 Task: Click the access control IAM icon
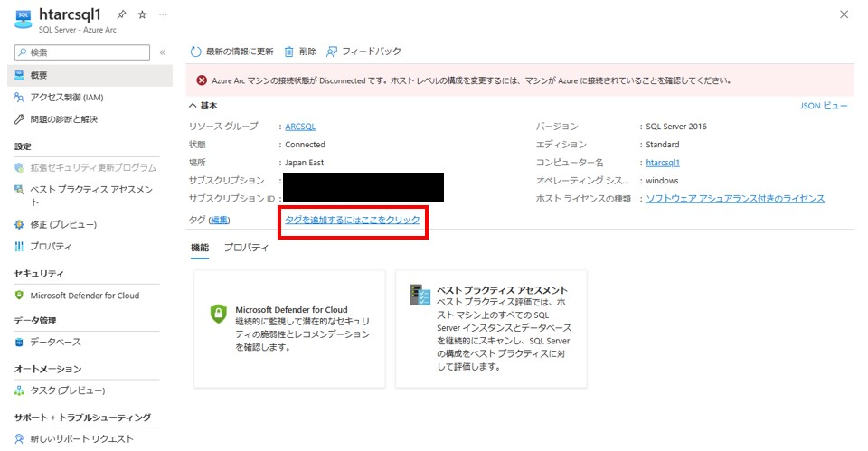point(19,98)
